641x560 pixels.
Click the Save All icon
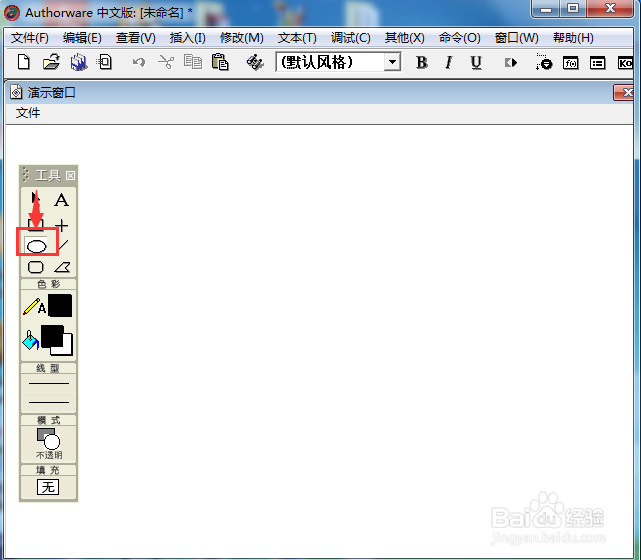coord(79,63)
